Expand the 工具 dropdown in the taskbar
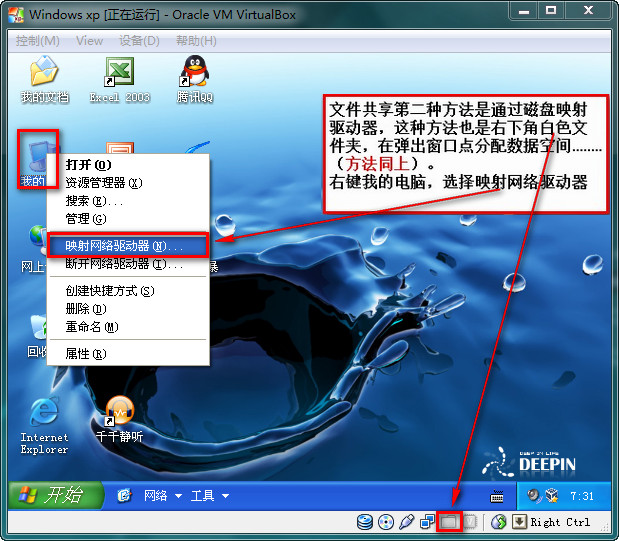The height and width of the screenshot is (541, 619). [209, 495]
